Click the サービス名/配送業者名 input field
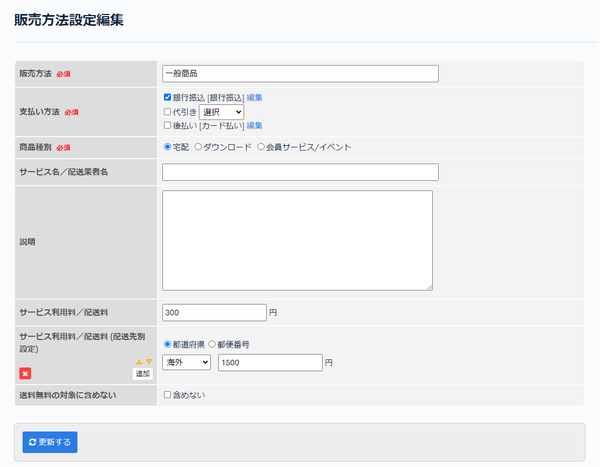 (x=300, y=172)
